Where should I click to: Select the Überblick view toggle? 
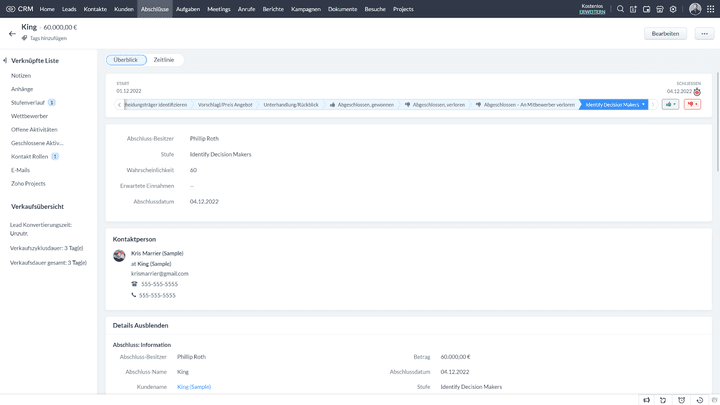(x=126, y=60)
